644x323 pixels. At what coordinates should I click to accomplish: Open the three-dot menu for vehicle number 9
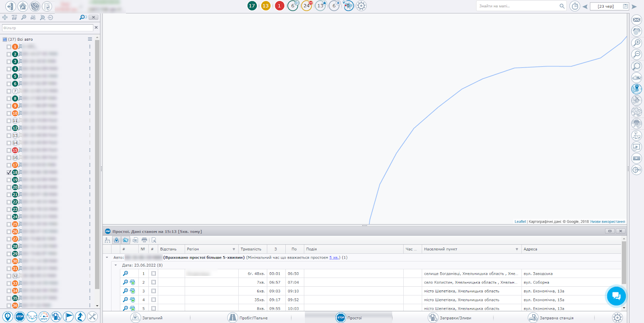pos(90,106)
